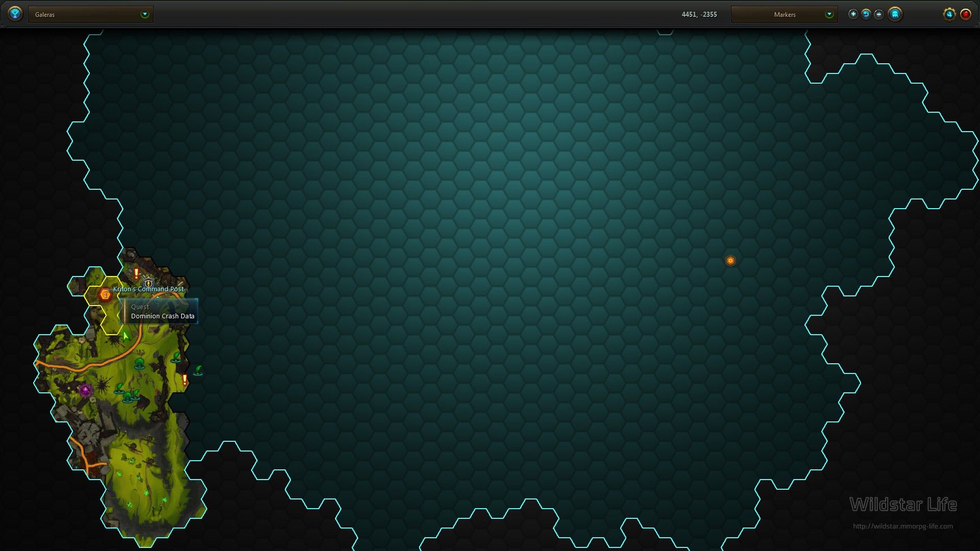This screenshot has width=980, height=551.
Task: Toggle the ghost mode map button
Action: (895, 14)
